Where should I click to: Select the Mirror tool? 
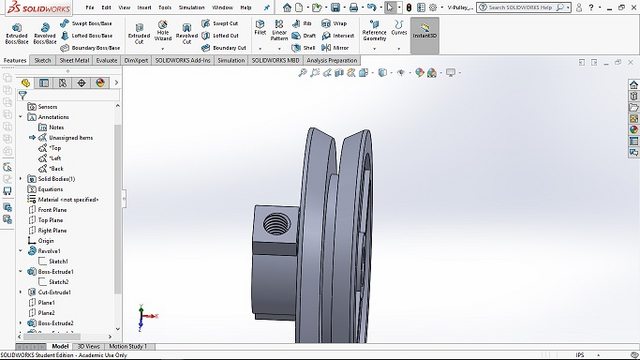coord(336,48)
